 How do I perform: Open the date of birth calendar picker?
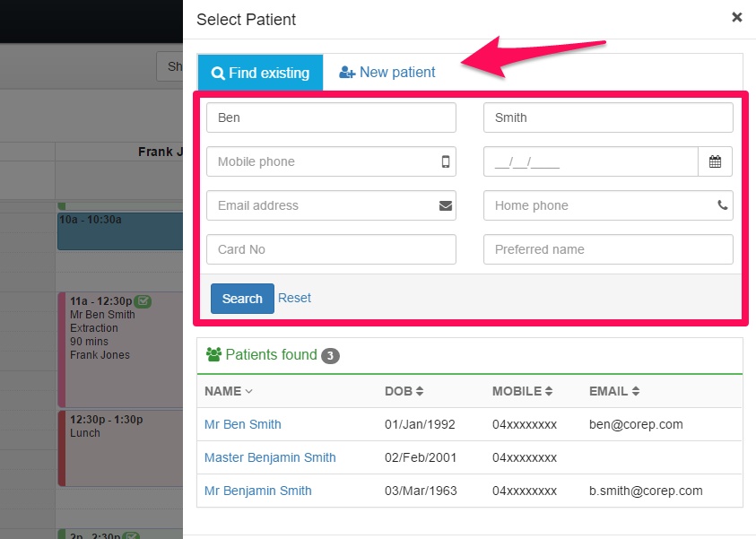pos(715,161)
